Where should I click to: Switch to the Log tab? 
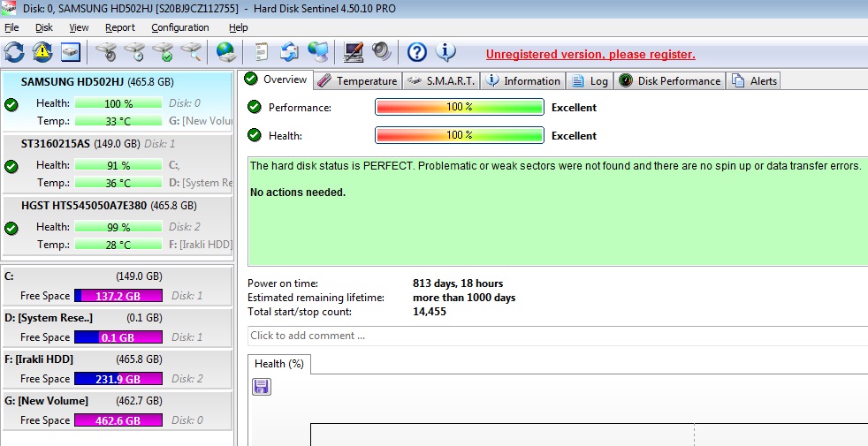pyautogui.click(x=589, y=80)
